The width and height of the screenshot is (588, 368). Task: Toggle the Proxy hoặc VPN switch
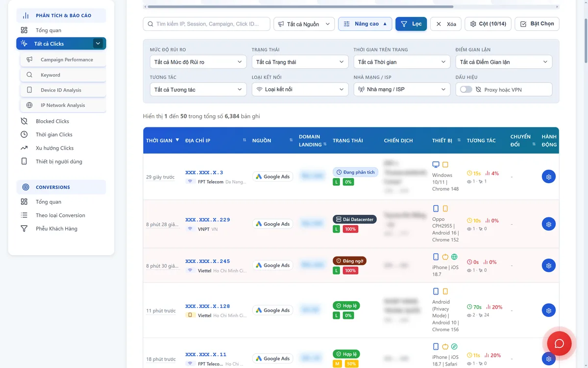[x=466, y=90]
